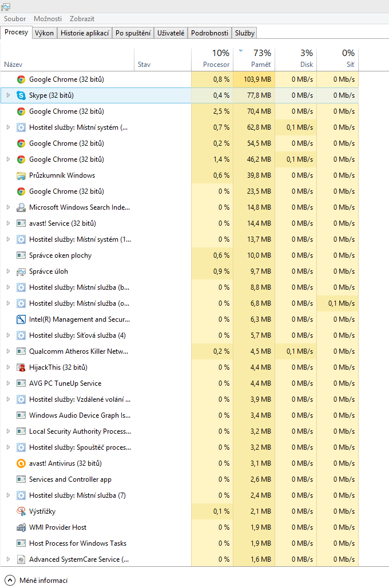Viewport: 389px width, 588px height.
Task: Switch to the Uživatelé tab
Action: 171,33
